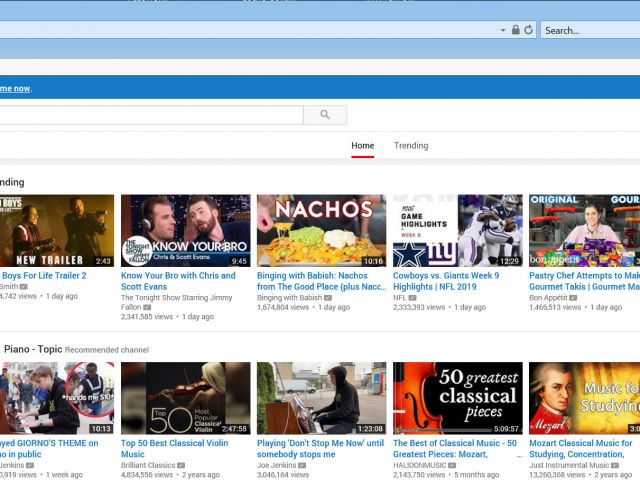Click the Trending section heading
The width and height of the screenshot is (640, 480).
pos(12,182)
